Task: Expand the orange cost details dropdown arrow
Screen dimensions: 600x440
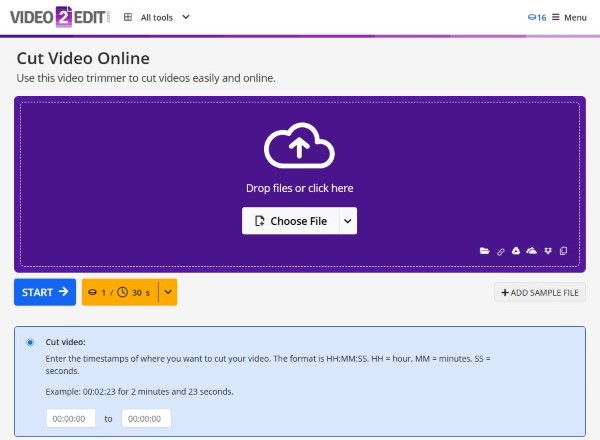Action: coord(168,292)
